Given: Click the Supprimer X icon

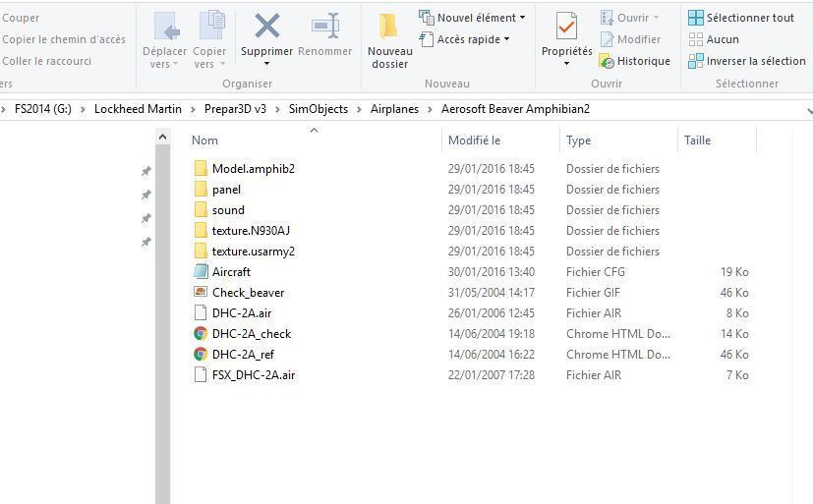Looking at the screenshot, I should (x=267, y=26).
